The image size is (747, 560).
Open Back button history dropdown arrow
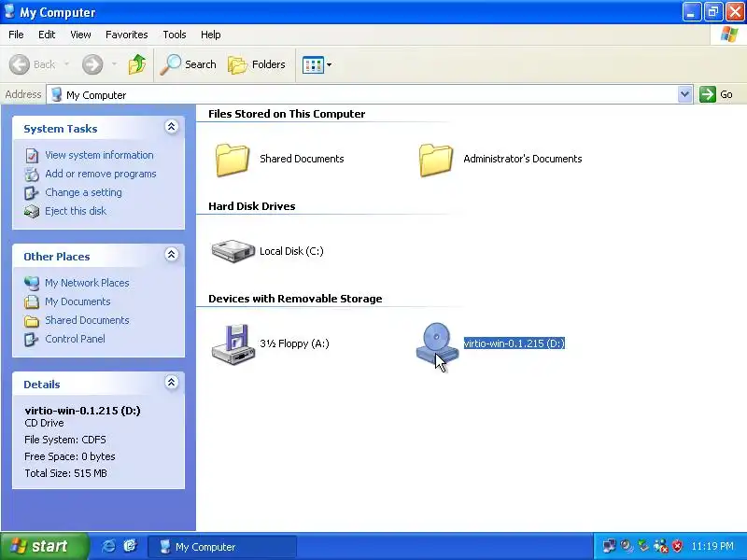click(x=66, y=64)
